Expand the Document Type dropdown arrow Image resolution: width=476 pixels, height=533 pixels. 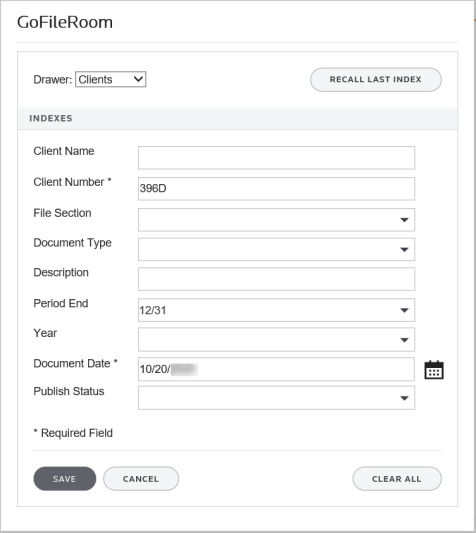[404, 250]
